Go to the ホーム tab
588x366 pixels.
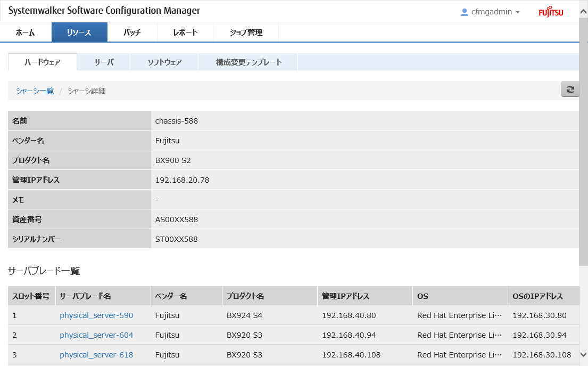(26, 32)
